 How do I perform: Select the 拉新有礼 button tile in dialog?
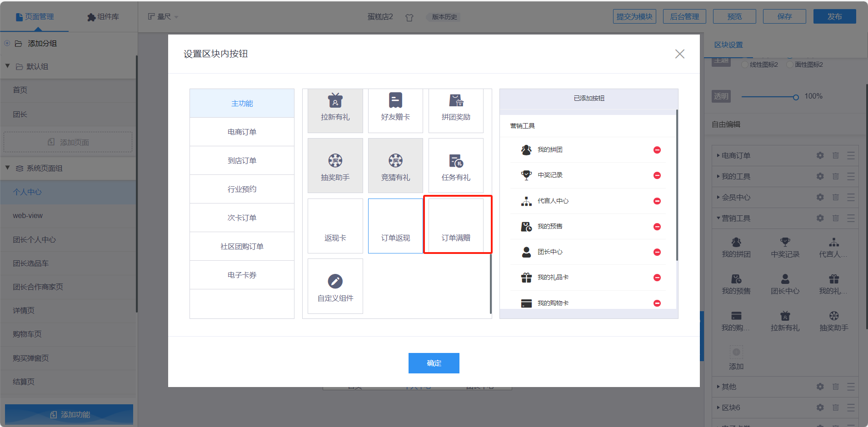[335, 111]
